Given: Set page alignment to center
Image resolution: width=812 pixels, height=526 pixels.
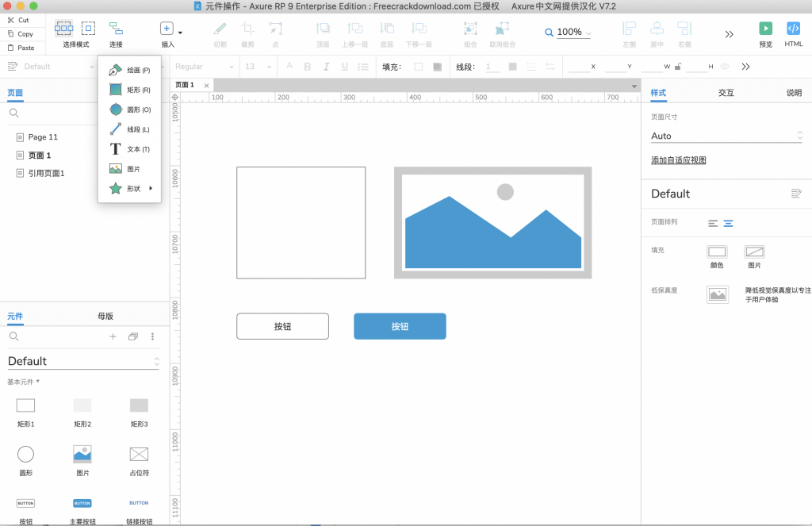Looking at the screenshot, I should click(728, 224).
